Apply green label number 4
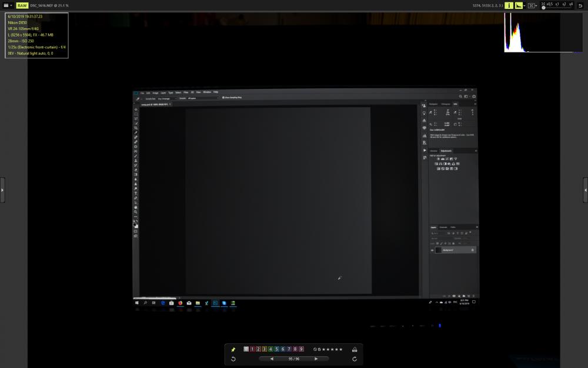588x368 pixels. [270, 349]
